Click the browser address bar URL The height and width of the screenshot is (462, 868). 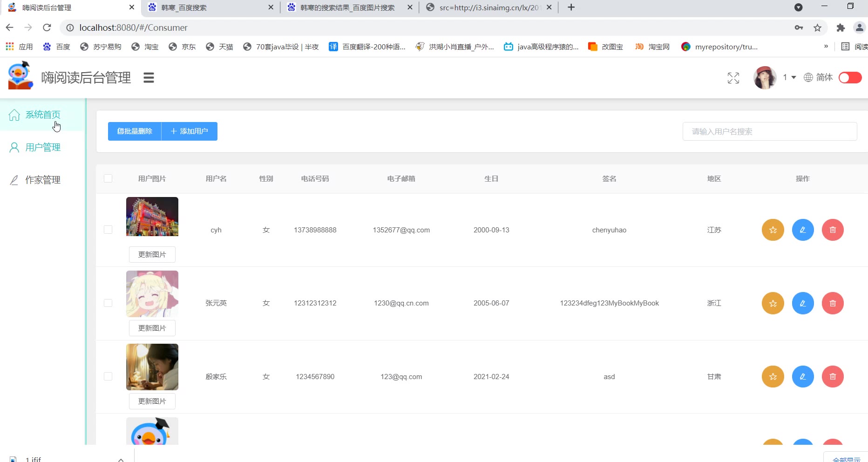pyautogui.click(x=133, y=27)
